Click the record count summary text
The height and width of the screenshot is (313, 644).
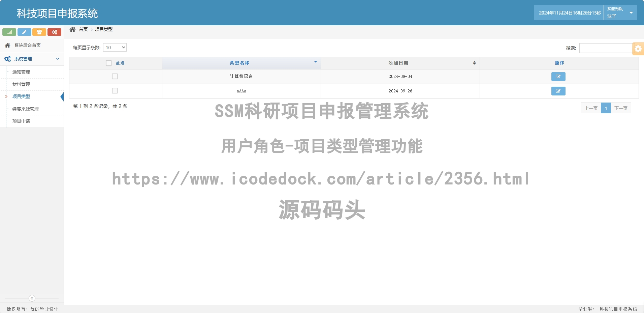coord(100,106)
